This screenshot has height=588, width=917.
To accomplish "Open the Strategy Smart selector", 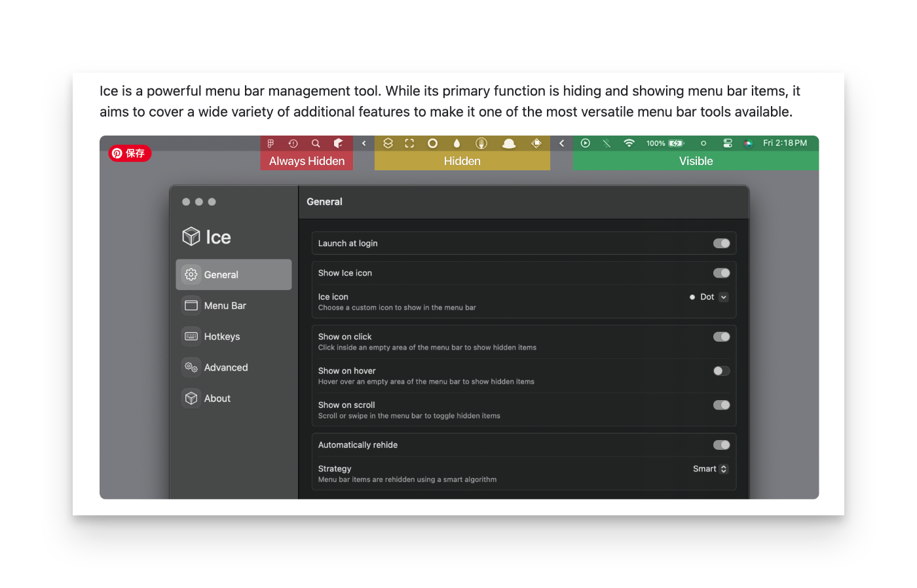I will (x=711, y=469).
